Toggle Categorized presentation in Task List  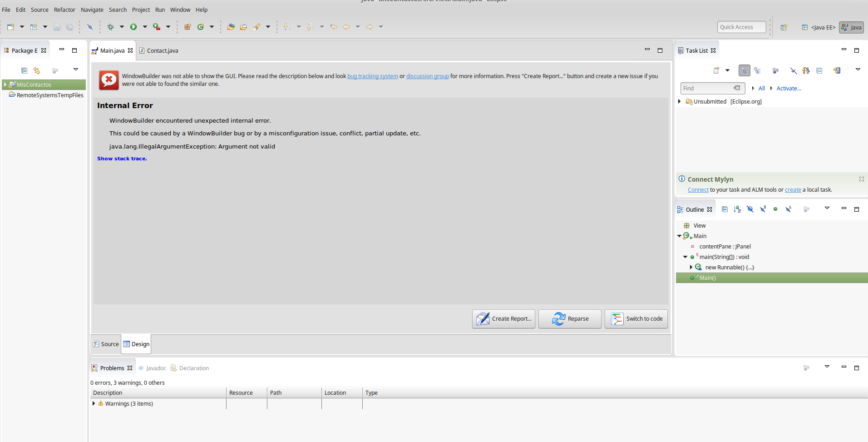click(x=745, y=70)
